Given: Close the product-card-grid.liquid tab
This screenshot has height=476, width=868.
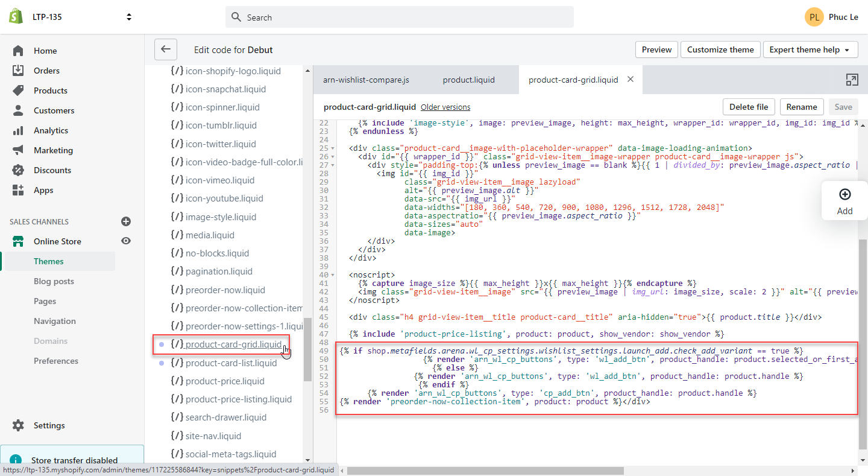Looking at the screenshot, I should 630,79.
